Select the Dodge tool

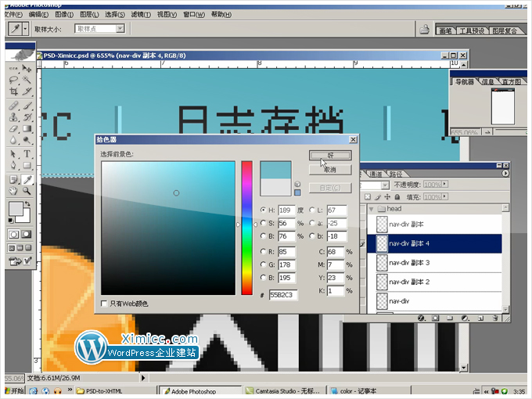click(x=27, y=140)
